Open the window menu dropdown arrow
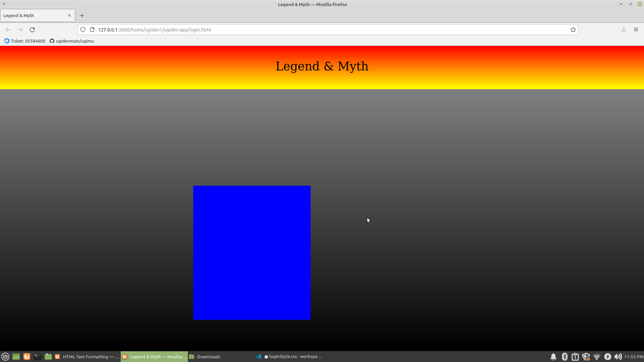Image resolution: width=644 pixels, height=362 pixels. [x=4, y=4]
